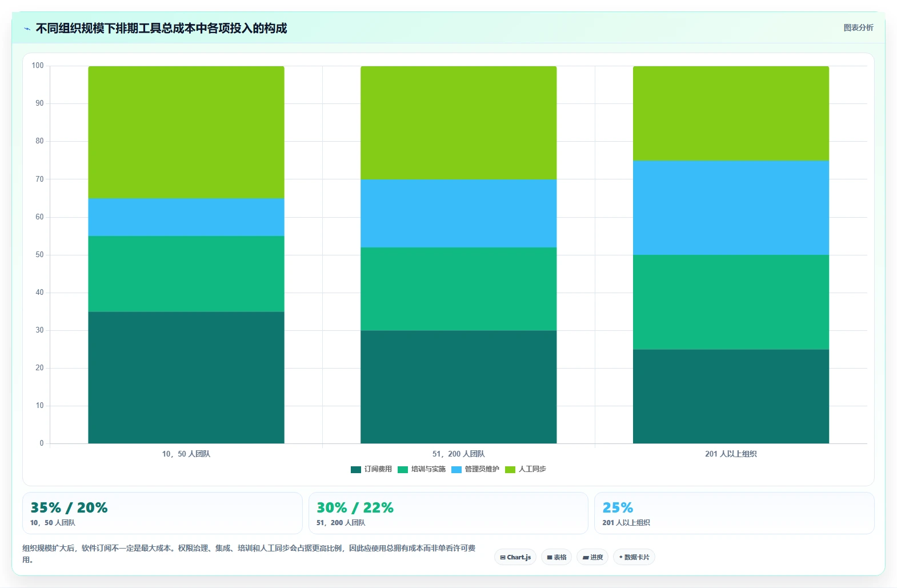Click the 培训与实施 segment for 201 人以上组织

(731, 302)
